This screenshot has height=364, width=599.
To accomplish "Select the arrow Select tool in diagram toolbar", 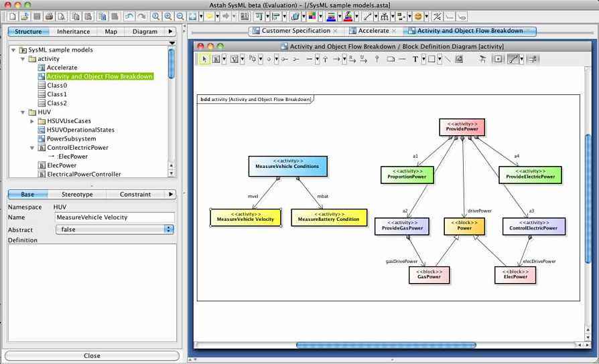I will [x=204, y=59].
